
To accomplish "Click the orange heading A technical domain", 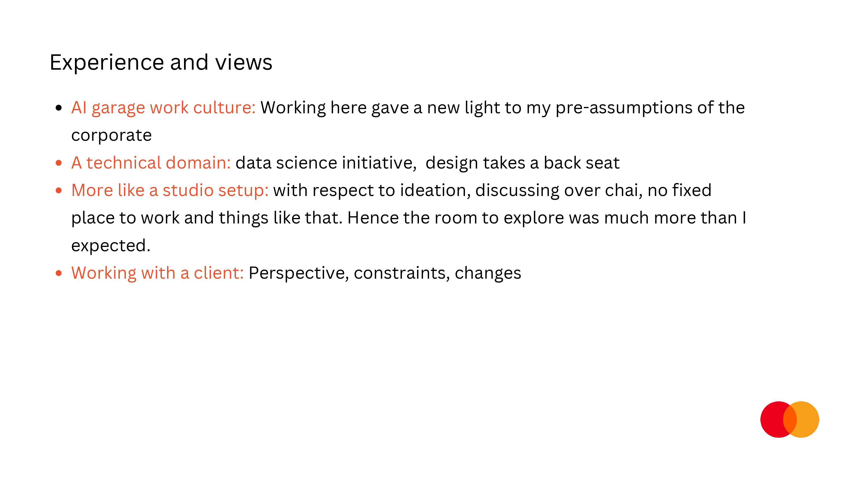I will click(x=151, y=163).
